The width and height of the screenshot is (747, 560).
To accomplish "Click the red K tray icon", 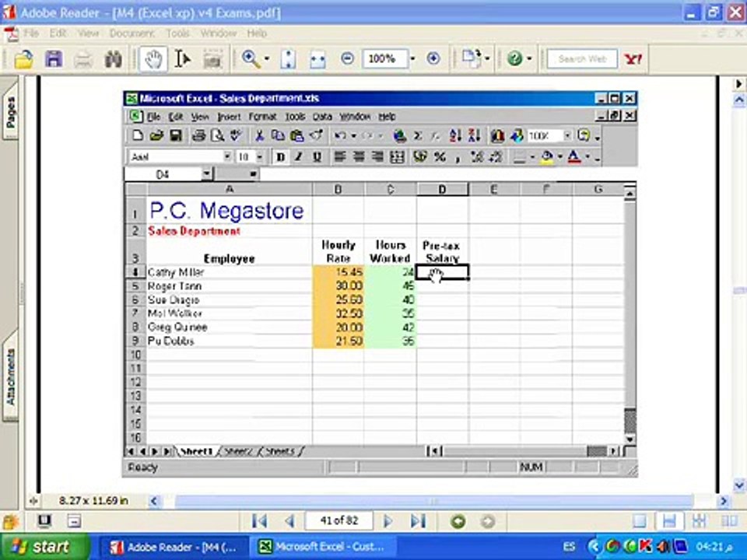I will (x=646, y=546).
